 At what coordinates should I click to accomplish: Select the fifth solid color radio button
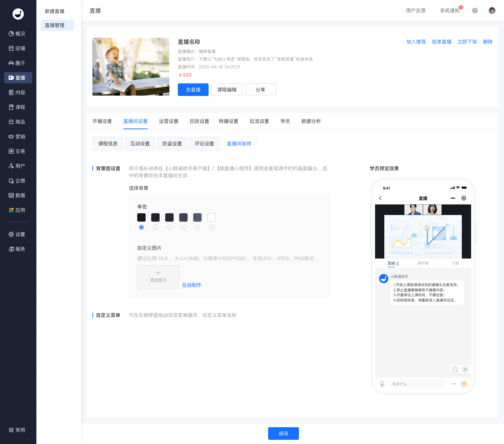[x=198, y=227]
